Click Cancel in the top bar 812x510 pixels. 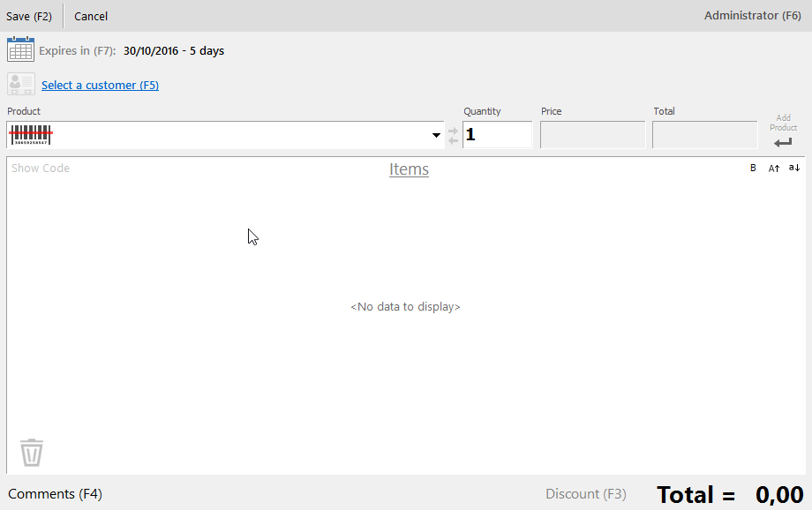pos(91,16)
